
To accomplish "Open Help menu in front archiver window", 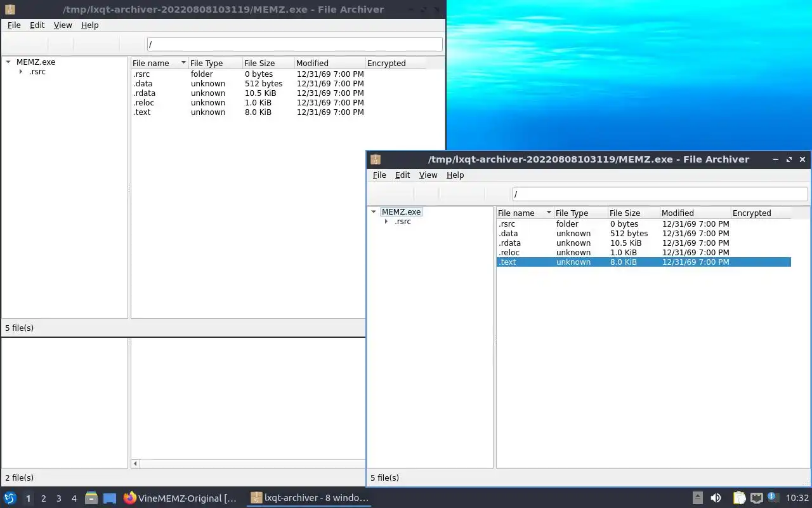I will click(x=455, y=175).
